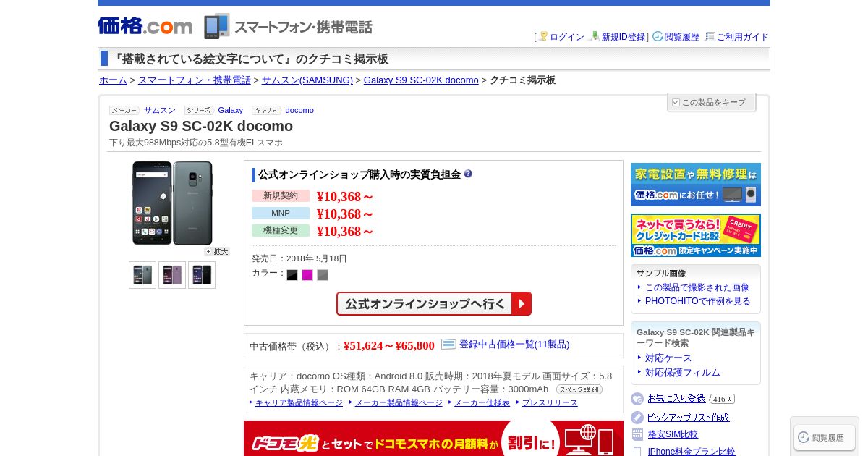Click 格安SIM比較 link
868x456 pixels.
tap(673, 434)
